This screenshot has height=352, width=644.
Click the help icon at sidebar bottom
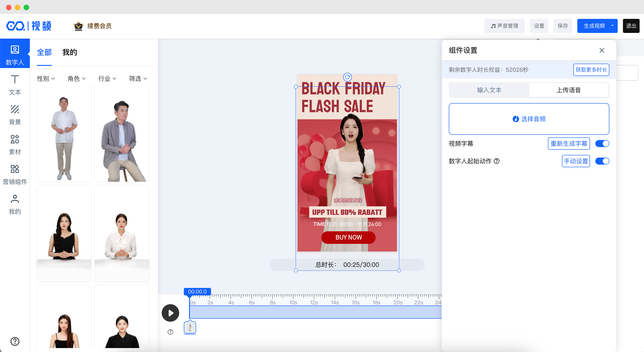pyautogui.click(x=15, y=341)
